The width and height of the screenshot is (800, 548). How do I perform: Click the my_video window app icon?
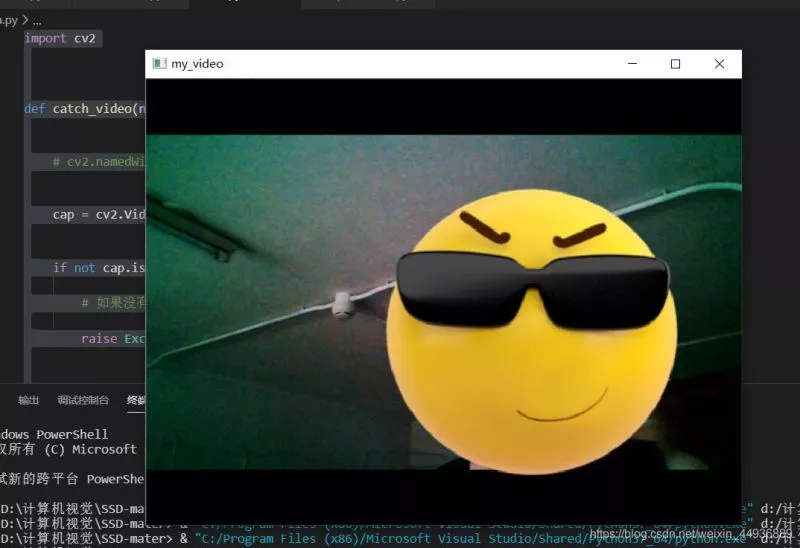point(159,64)
